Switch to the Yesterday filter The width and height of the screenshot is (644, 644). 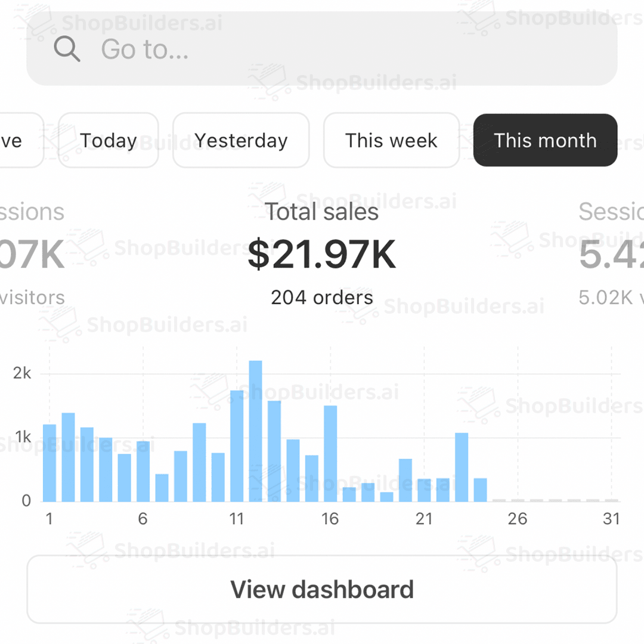(241, 141)
